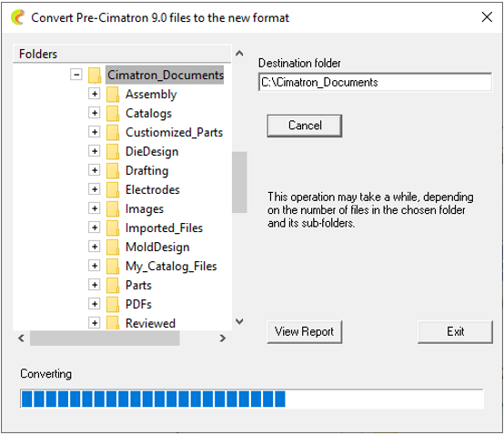504x435 pixels.
Task: Click the horizontal scrollbar thumb under tree
Action: pos(105,339)
